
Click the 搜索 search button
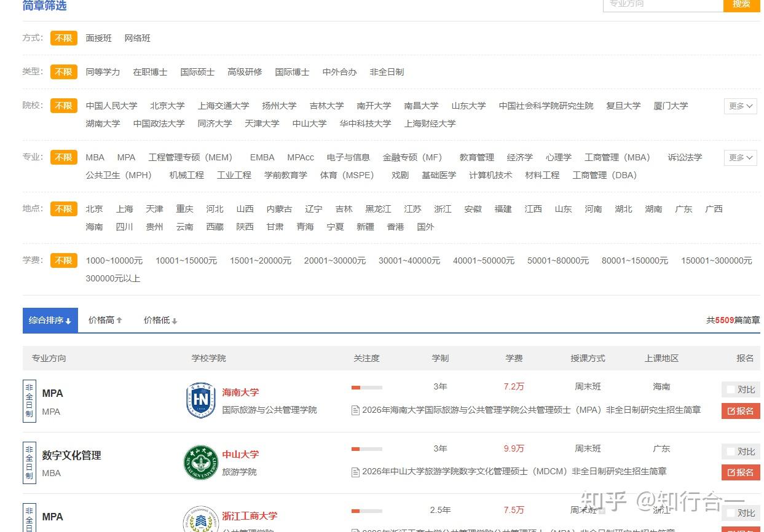(x=741, y=4)
